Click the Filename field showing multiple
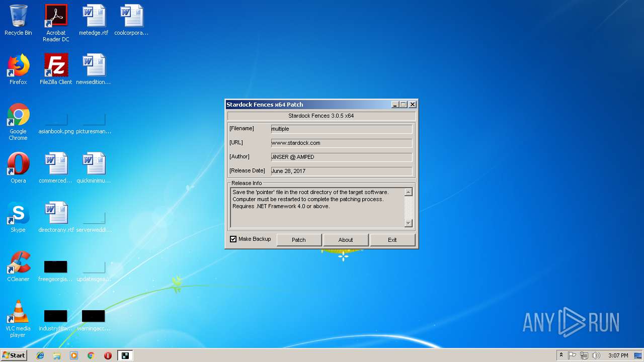Viewport: 644px width, 362px height. tap(342, 129)
